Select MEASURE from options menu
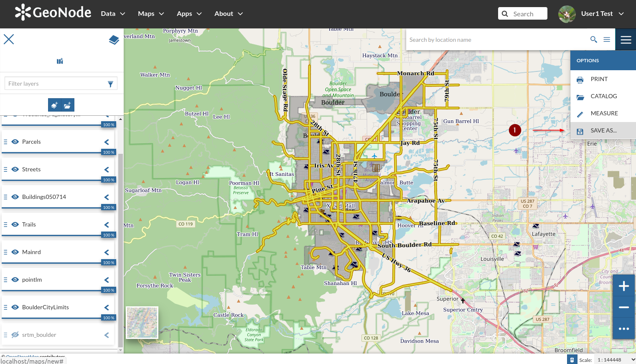The width and height of the screenshot is (636, 364). pyautogui.click(x=603, y=113)
